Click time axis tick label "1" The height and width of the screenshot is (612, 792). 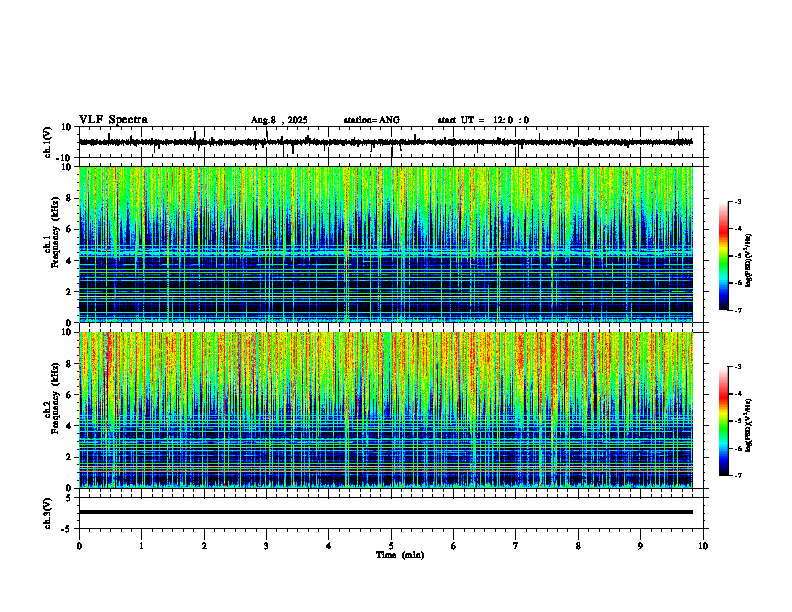141,546
